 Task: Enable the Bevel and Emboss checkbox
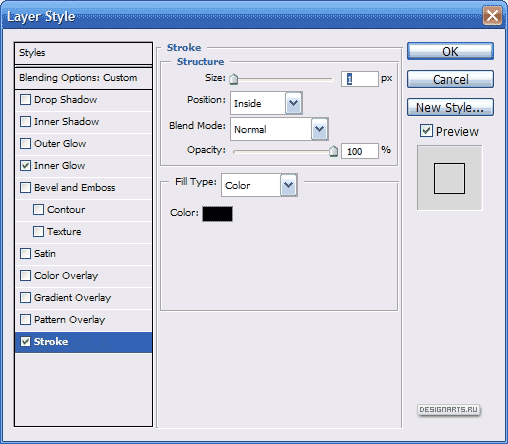tap(25, 187)
